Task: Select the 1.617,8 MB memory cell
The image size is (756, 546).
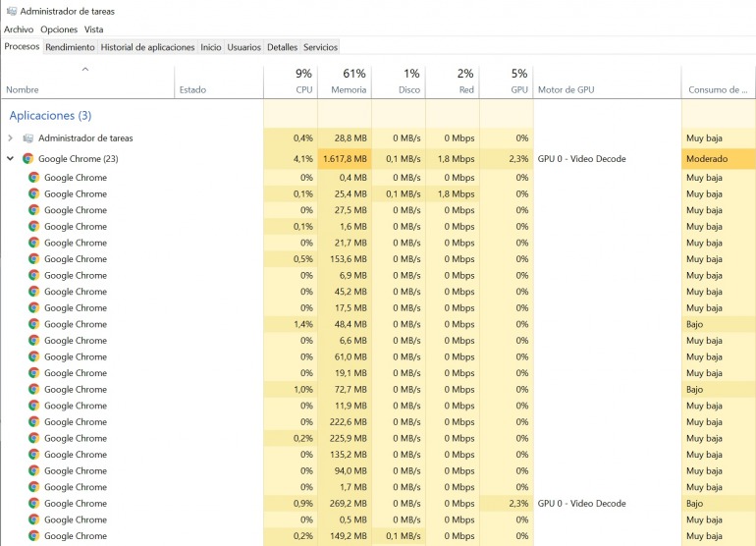Action: point(345,159)
